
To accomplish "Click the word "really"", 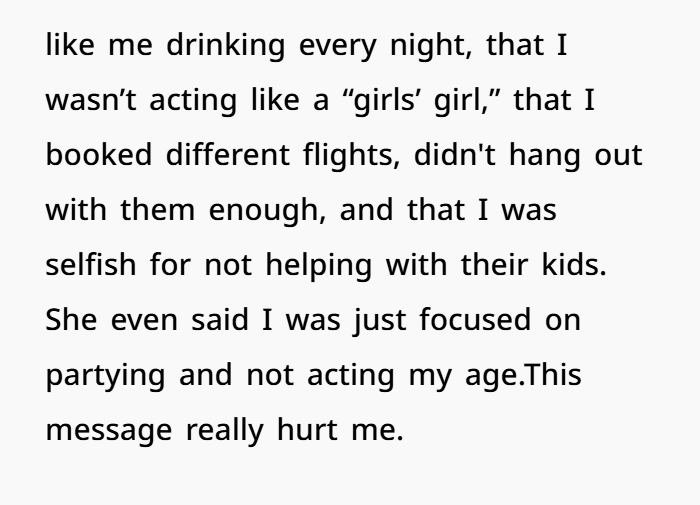I will click(x=225, y=431).
